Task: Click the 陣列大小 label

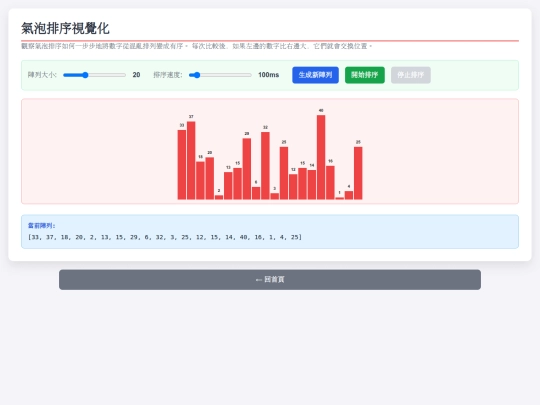Action: (x=42, y=75)
